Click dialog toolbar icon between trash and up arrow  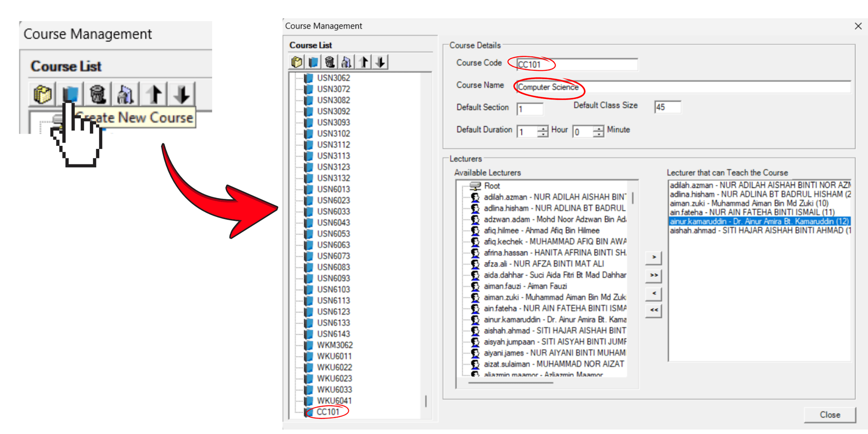coord(347,62)
